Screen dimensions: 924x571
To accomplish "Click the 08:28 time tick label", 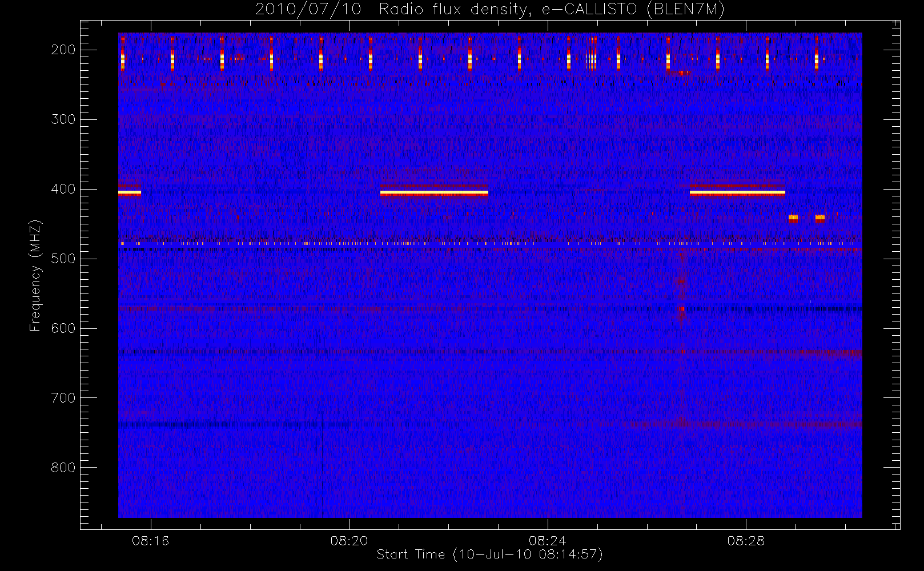I will [x=746, y=541].
